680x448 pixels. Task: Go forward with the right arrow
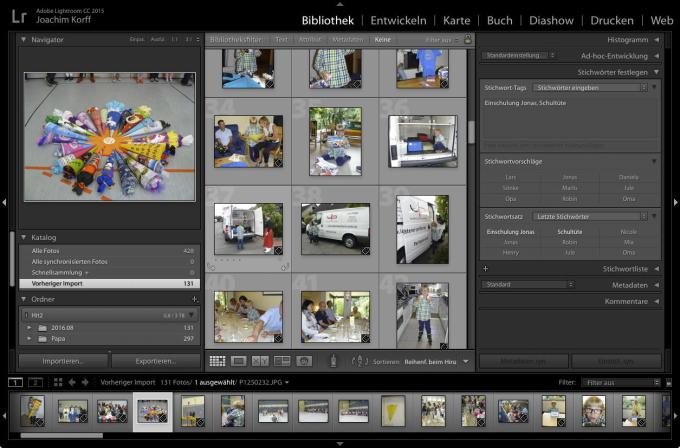click(x=85, y=382)
